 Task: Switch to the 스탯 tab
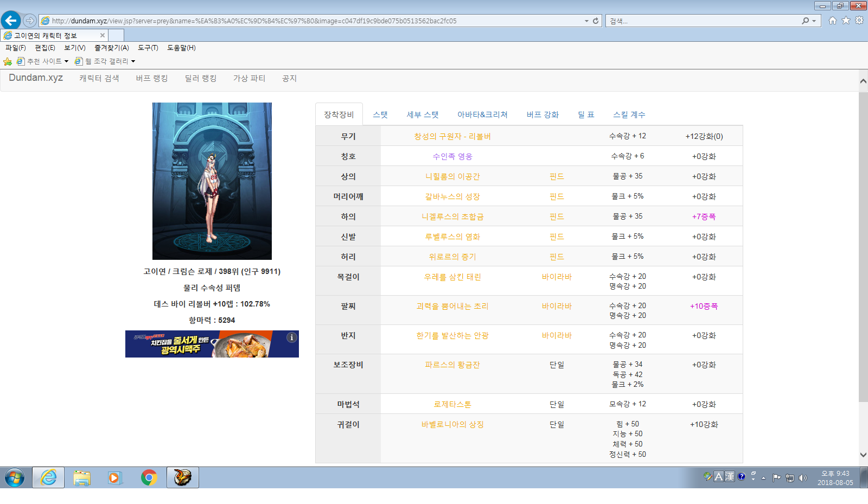(380, 114)
